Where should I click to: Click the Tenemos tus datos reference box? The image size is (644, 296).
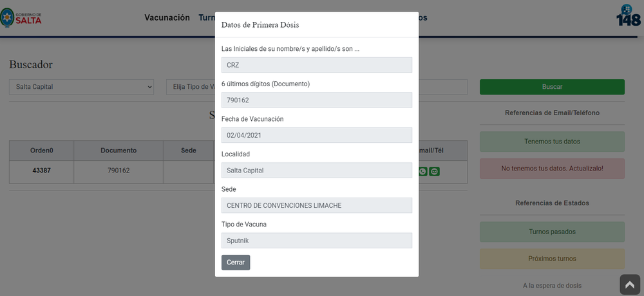(x=552, y=142)
